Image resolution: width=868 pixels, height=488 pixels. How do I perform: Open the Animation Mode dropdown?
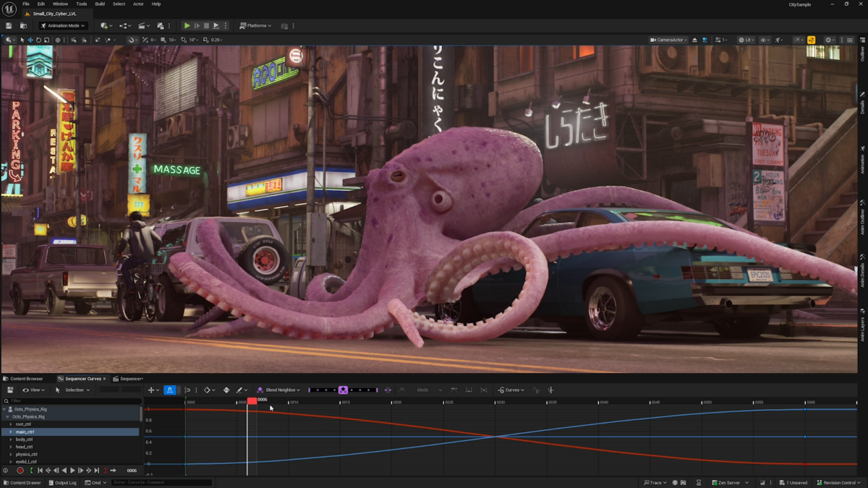tap(63, 25)
